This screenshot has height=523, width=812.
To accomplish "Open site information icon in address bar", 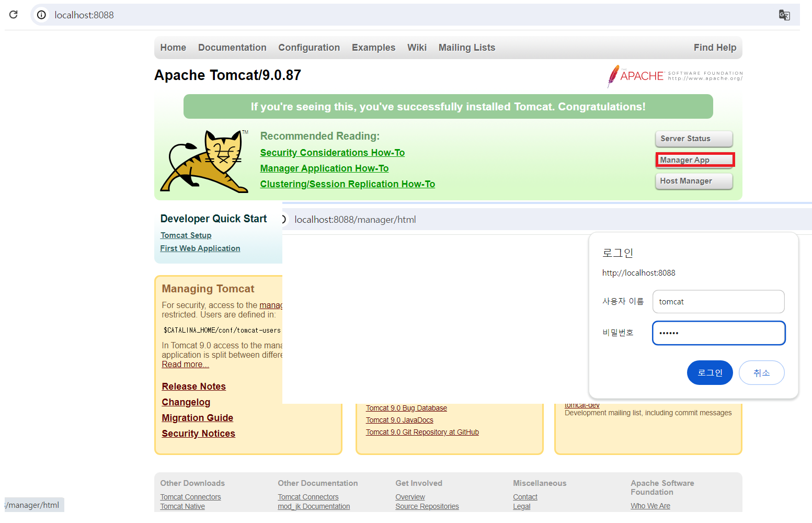I will [41, 15].
